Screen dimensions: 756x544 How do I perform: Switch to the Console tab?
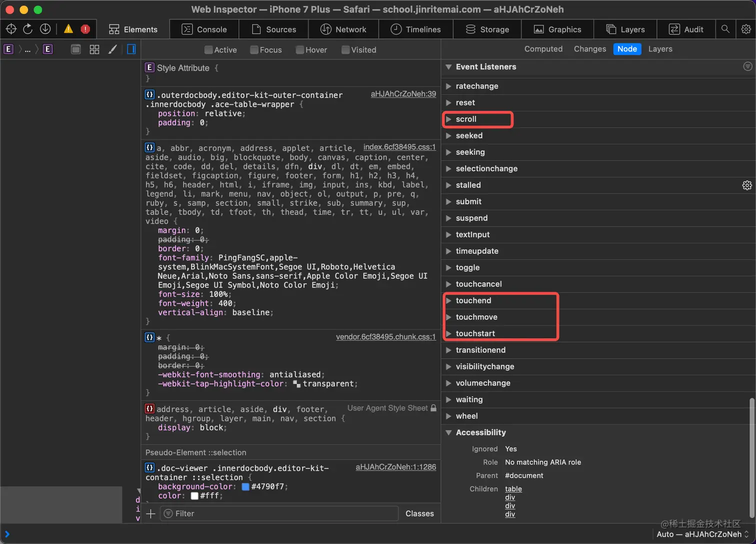[204, 29]
